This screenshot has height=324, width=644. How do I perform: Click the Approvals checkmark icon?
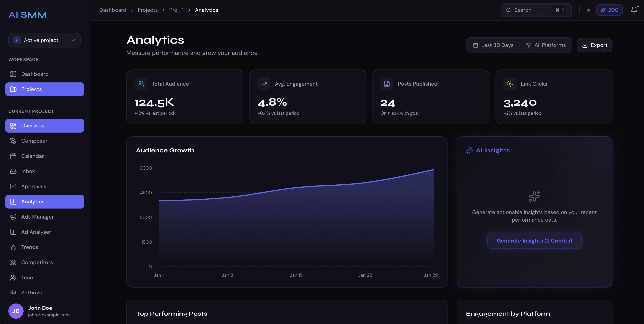tap(13, 186)
